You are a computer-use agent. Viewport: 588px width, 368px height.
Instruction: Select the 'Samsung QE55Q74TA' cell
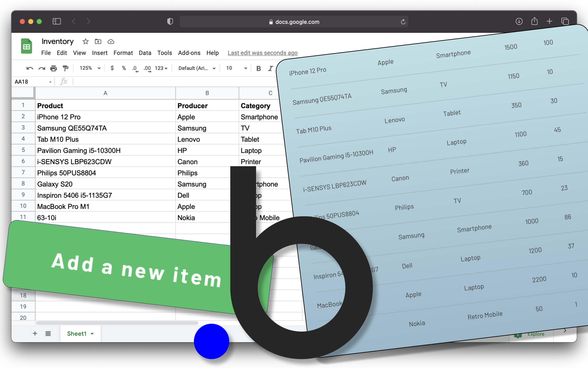click(x=105, y=128)
